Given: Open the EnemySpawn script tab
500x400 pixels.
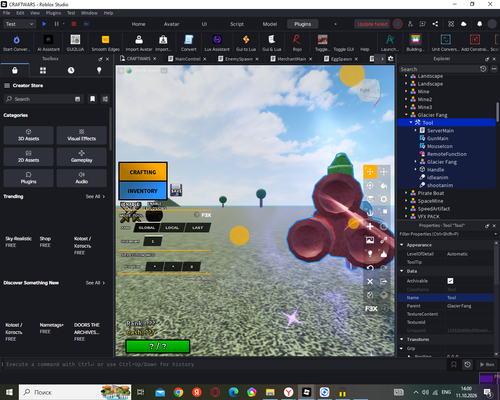Looking at the screenshot, I should (239, 59).
